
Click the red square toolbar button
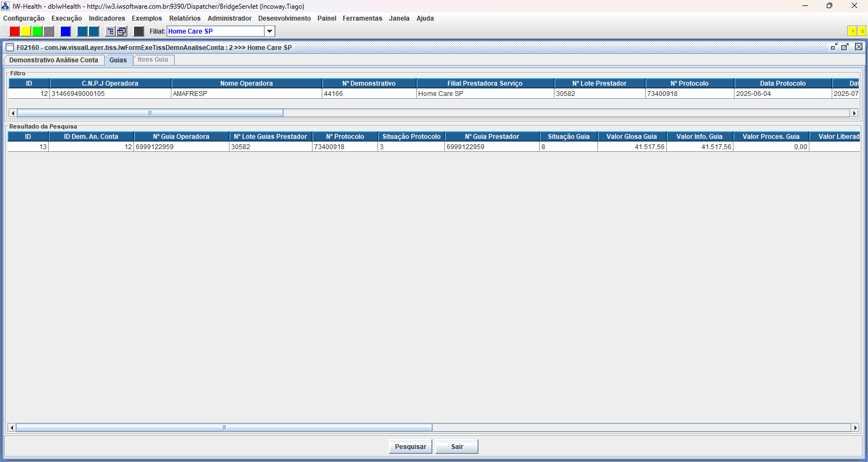click(15, 31)
